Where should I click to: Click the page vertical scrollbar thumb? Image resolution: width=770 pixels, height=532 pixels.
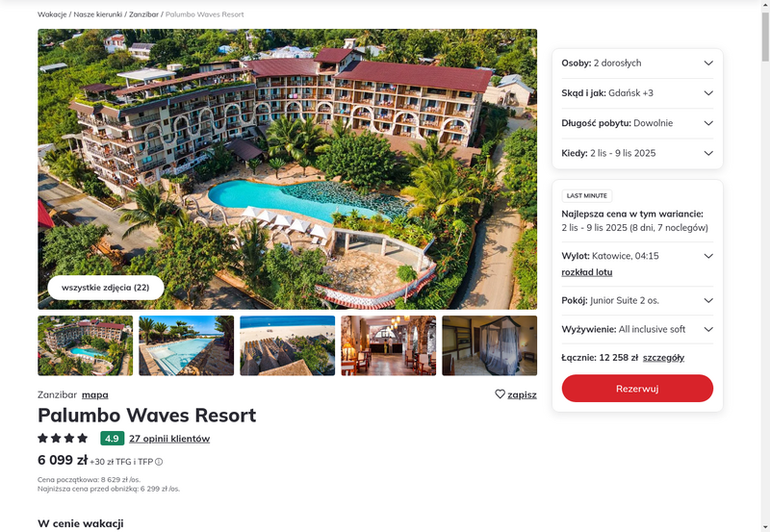click(x=765, y=37)
